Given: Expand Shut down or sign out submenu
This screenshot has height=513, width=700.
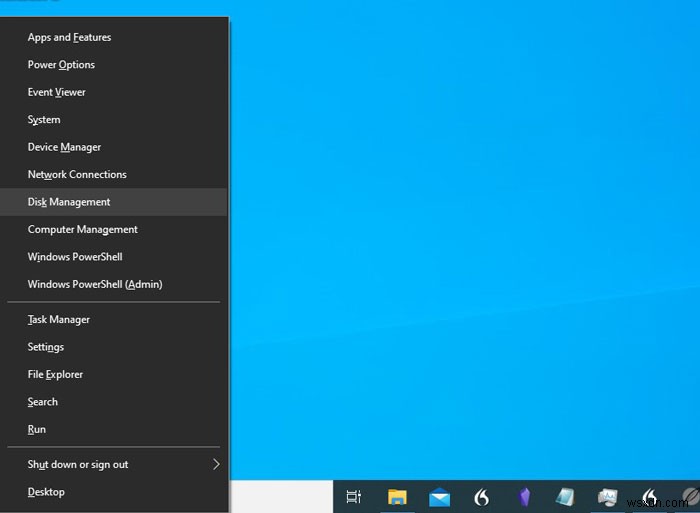Looking at the screenshot, I should point(114,465).
